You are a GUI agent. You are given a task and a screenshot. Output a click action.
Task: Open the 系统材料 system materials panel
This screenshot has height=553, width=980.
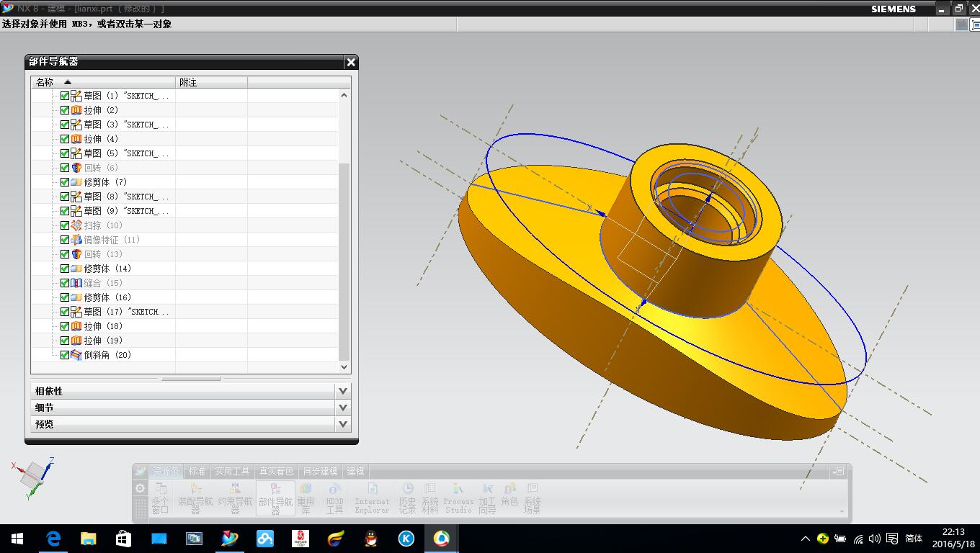429,498
